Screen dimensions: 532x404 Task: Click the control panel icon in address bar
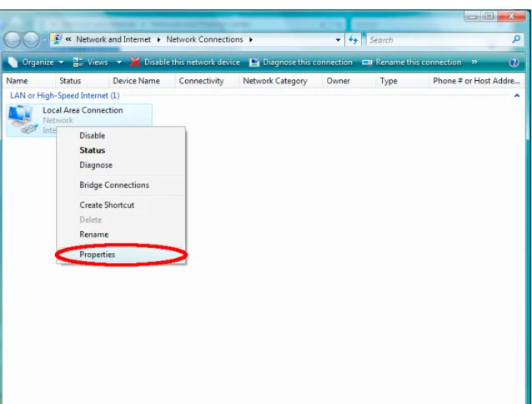pos(58,39)
